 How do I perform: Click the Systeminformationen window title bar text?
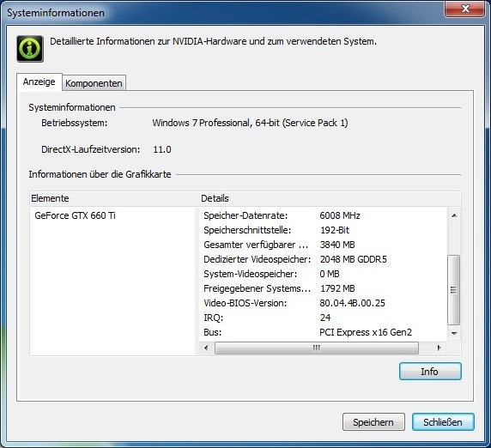tap(56, 13)
